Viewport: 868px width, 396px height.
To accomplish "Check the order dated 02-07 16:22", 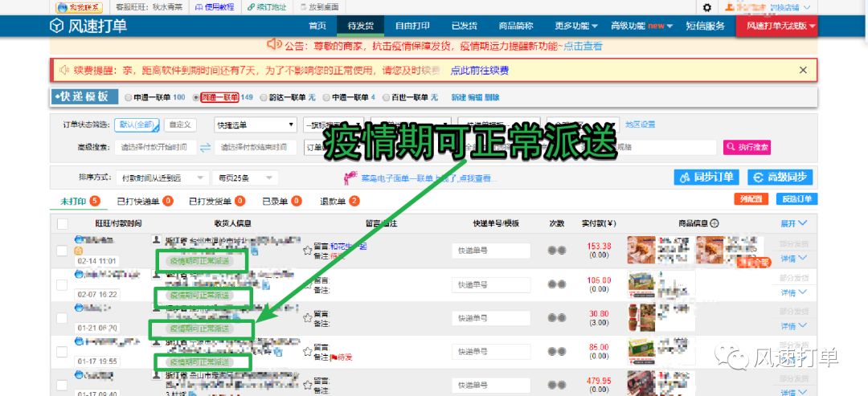I will pos(63,285).
